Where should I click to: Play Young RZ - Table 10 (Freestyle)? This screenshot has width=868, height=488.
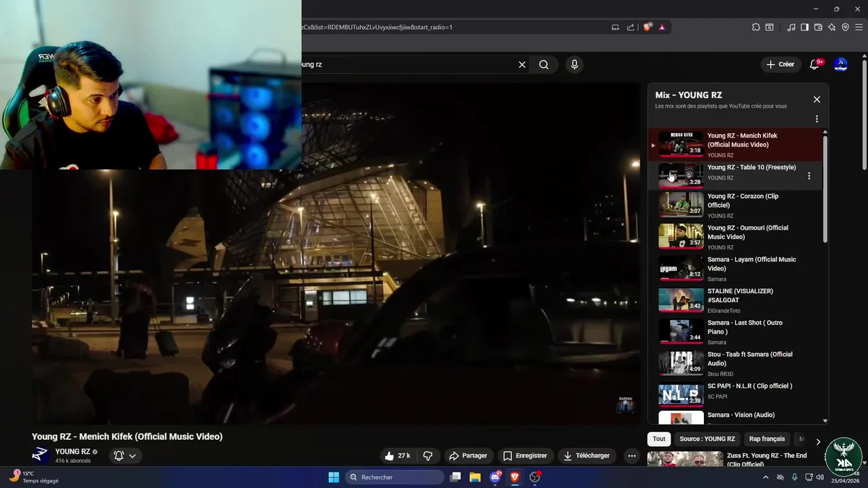[736, 176]
